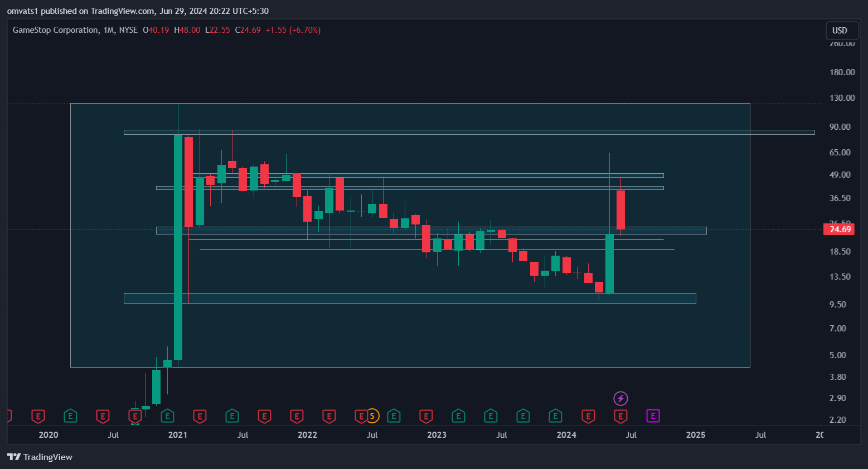Click the 9.50 price axis label

838,304
